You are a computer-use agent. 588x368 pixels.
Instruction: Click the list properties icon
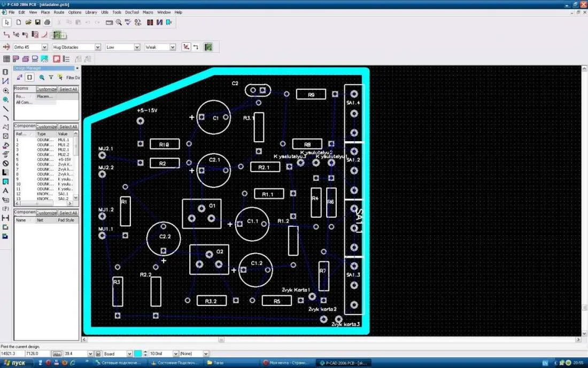(66, 59)
